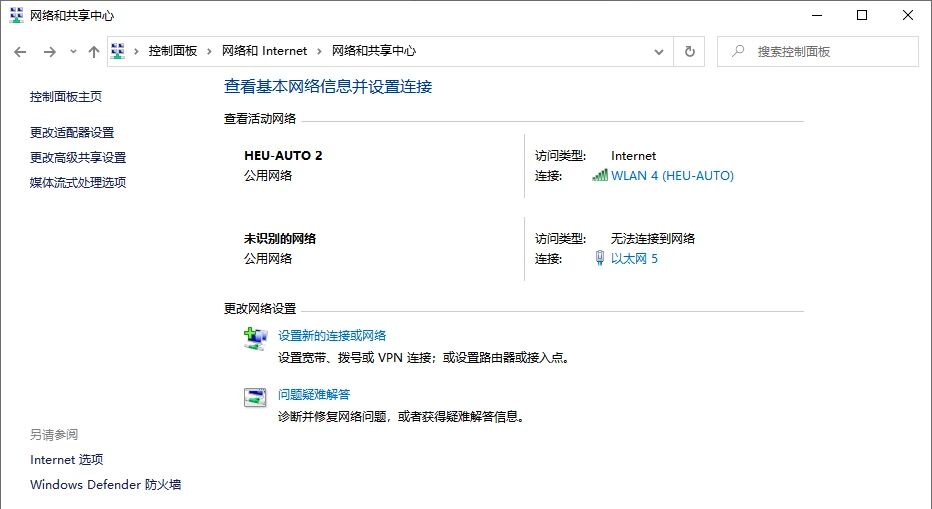Click the network icon in address bar
This screenshot has width=932, height=509.
tap(118, 51)
